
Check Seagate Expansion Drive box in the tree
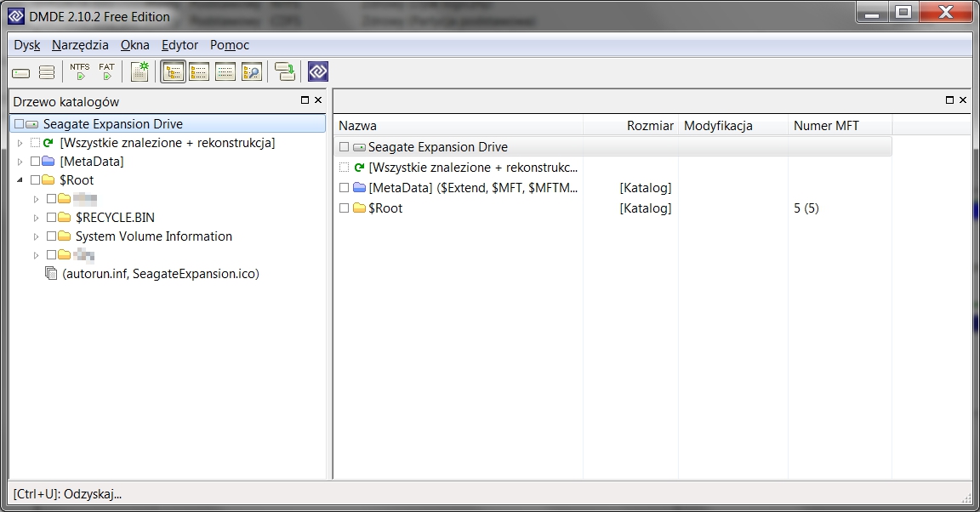(x=19, y=124)
